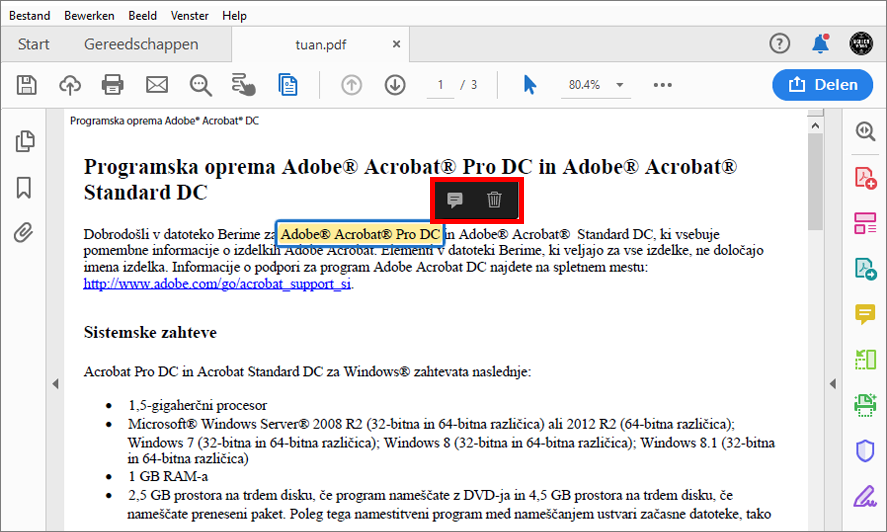Open the user profile avatar
The width and height of the screenshot is (887, 532).
[x=861, y=43]
